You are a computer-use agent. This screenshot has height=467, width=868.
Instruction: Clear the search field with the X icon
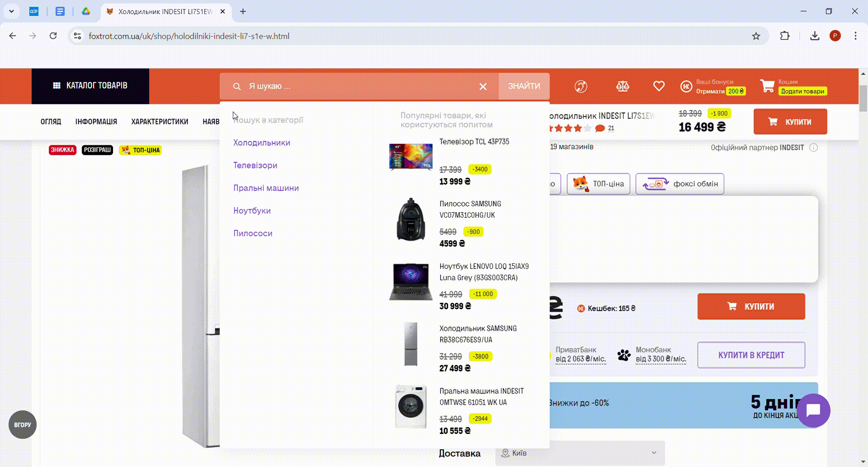tap(483, 86)
